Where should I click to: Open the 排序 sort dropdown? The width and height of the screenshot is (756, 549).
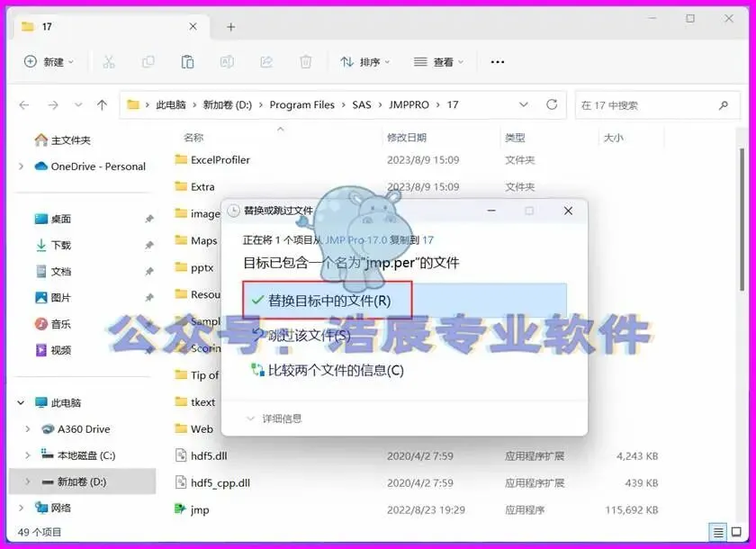click(365, 62)
